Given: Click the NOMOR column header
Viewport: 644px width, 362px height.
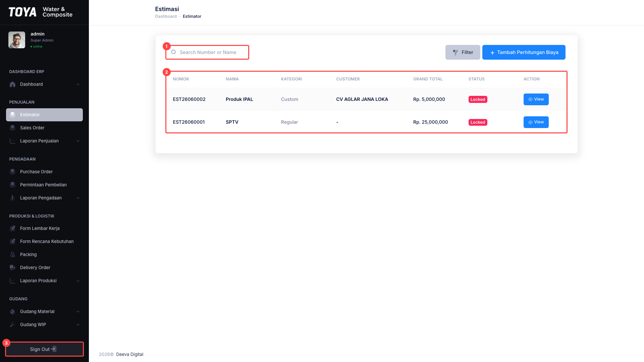Looking at the screenshot, I should click(181, 79).
